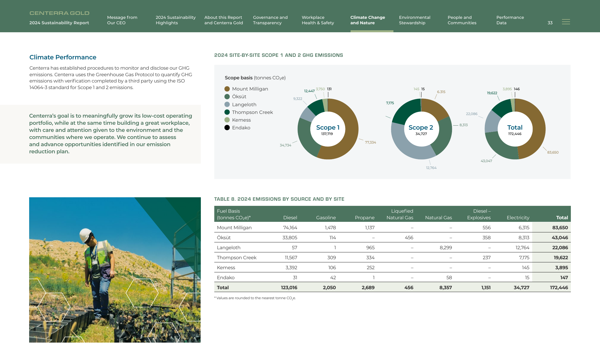Select Climate Change and Nature tab

tap(367, 20)
